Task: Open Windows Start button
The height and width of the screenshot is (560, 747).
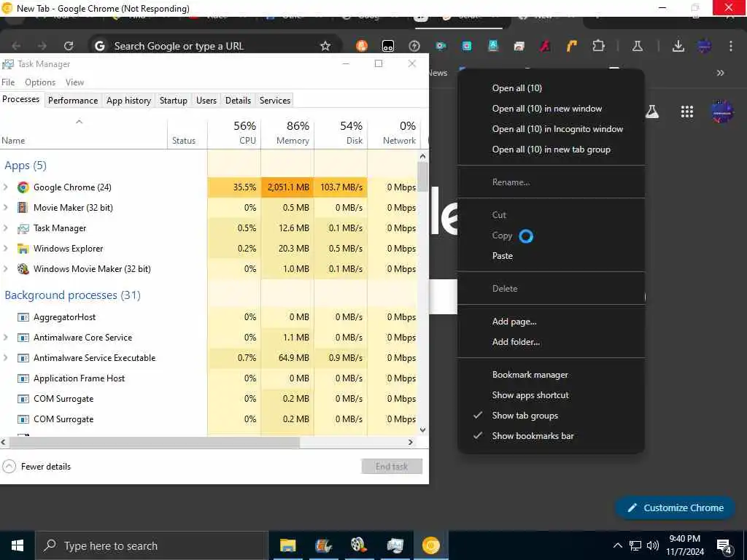Action: click(18, 545)
